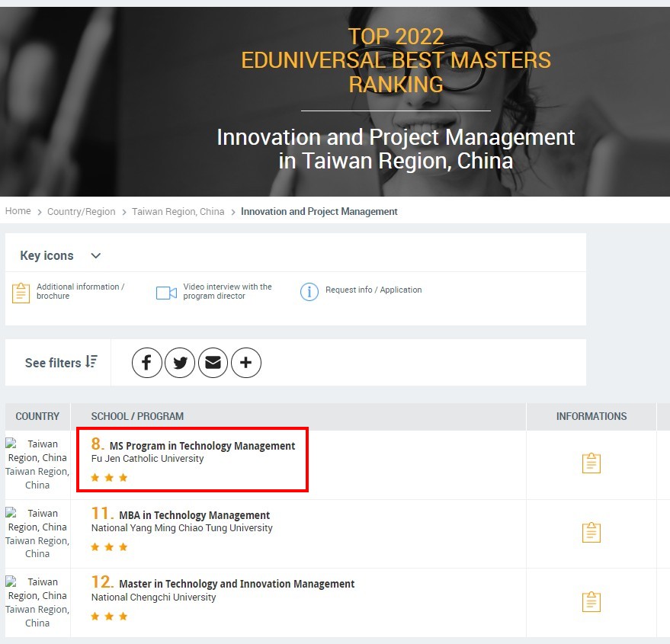Open brochure icon for Fu Jen Catholic University
Viewport: 670px width, 644px height.
pos(591,463)
